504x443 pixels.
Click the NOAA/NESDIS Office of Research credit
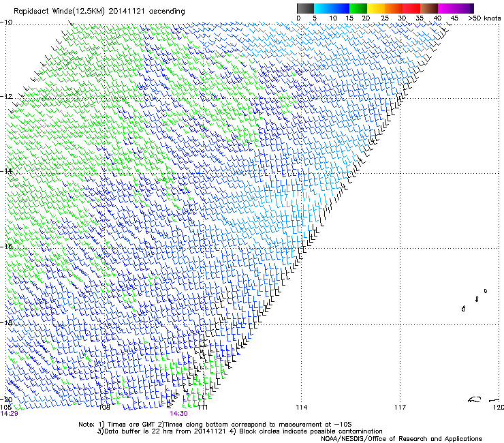click(x=401, y=439)
